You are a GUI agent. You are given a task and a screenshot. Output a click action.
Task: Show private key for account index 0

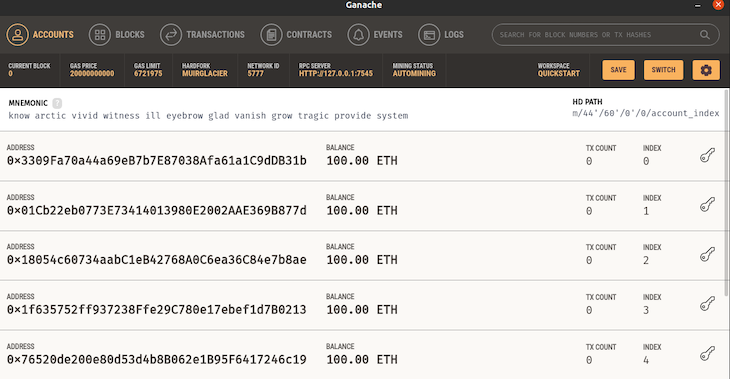point(707,155)
